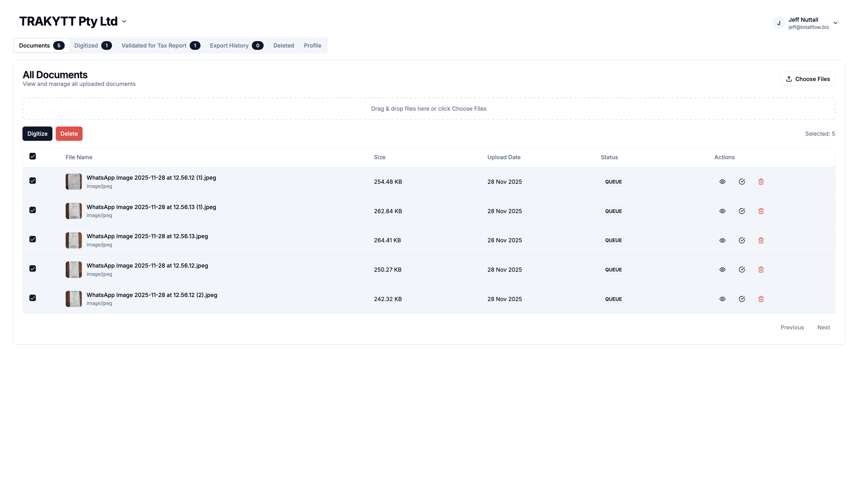This screenshot has width=855, height=504.
Task: Click validate check icon for 12.56.13 (1).jpeg
Action: [742, 211]
